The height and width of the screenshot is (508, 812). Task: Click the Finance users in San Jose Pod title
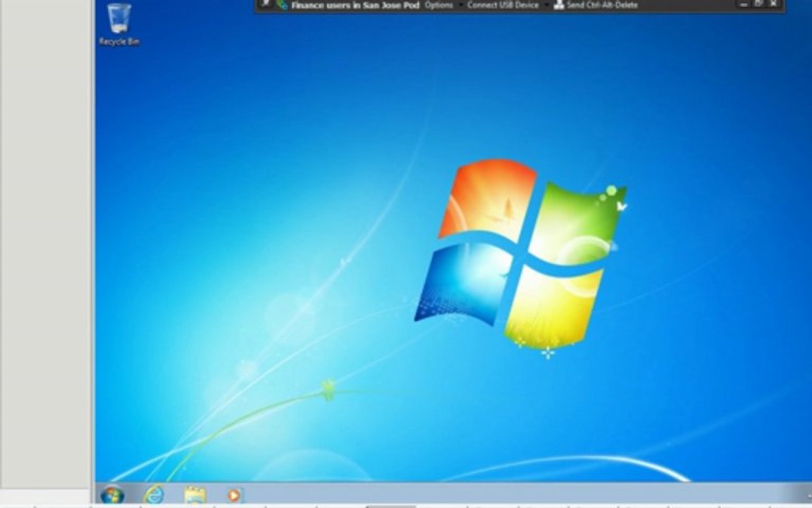coord(355,6)
